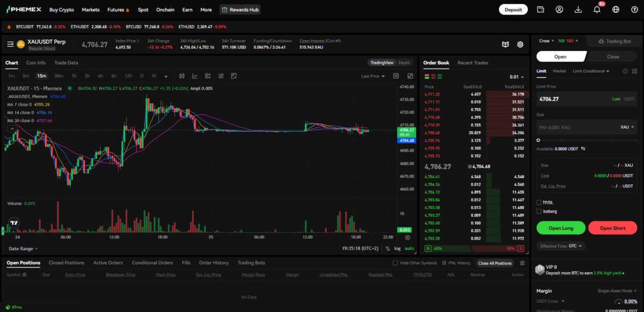Click the Open Short button
Viewport: 644px width, 312px height.
pyautogui.click(x=612, y=228)
